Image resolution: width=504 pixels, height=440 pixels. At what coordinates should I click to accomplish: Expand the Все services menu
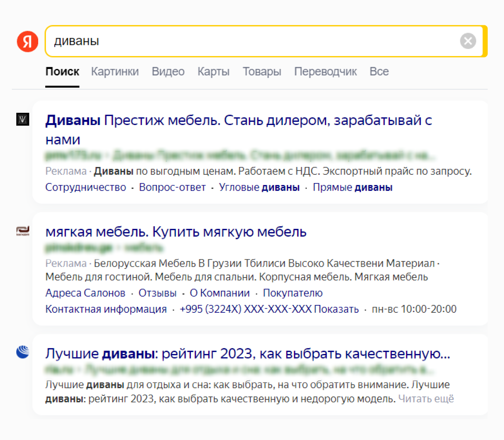[379, 72]
